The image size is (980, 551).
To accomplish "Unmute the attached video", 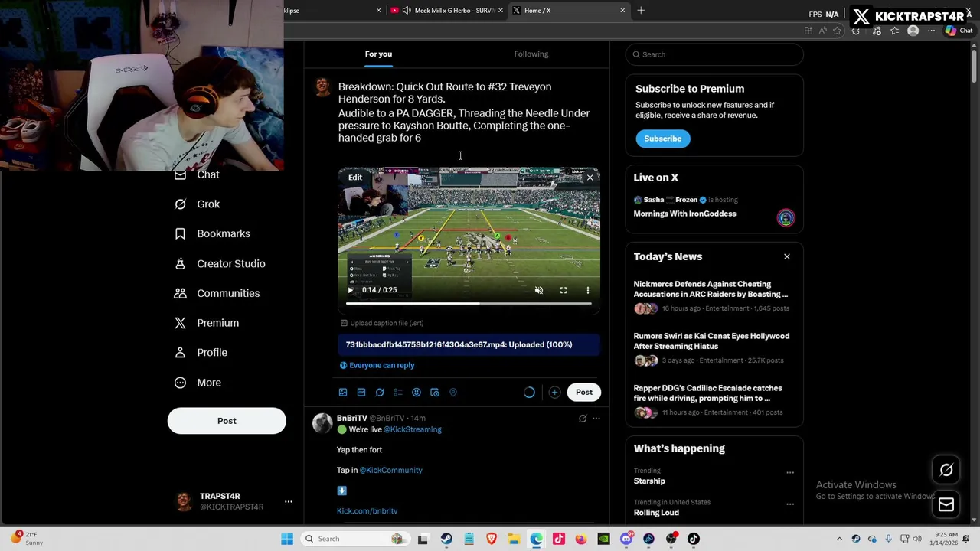I will tap(539, 290).
